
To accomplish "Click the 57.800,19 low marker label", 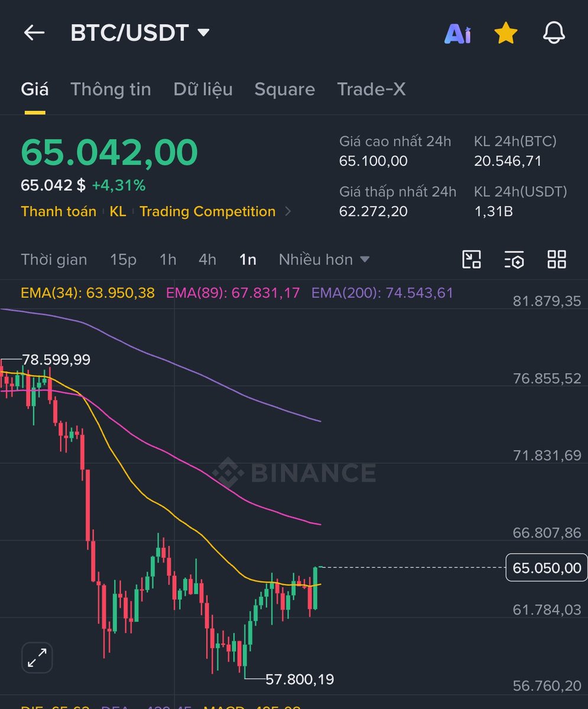I will [x=300, y=679].
